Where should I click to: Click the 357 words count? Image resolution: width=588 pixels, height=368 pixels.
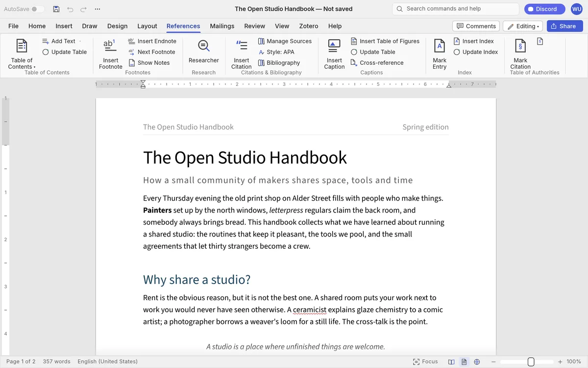pos(56,362)
